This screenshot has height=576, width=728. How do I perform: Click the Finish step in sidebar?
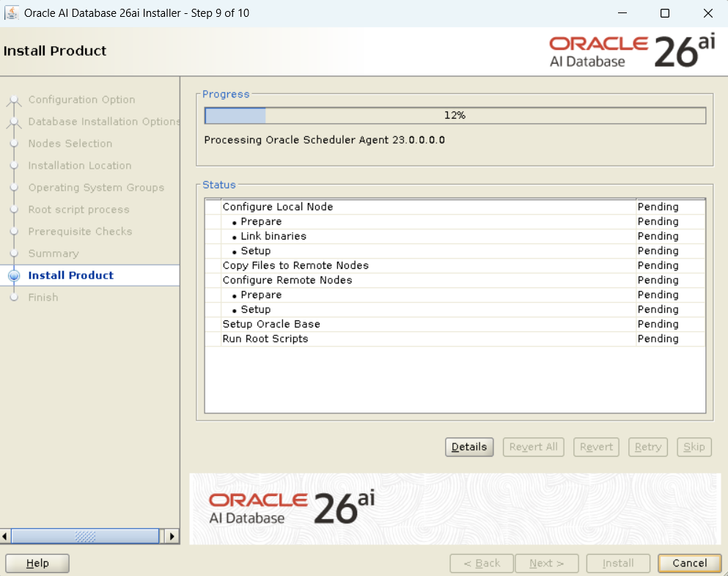[x=43, y=298]
